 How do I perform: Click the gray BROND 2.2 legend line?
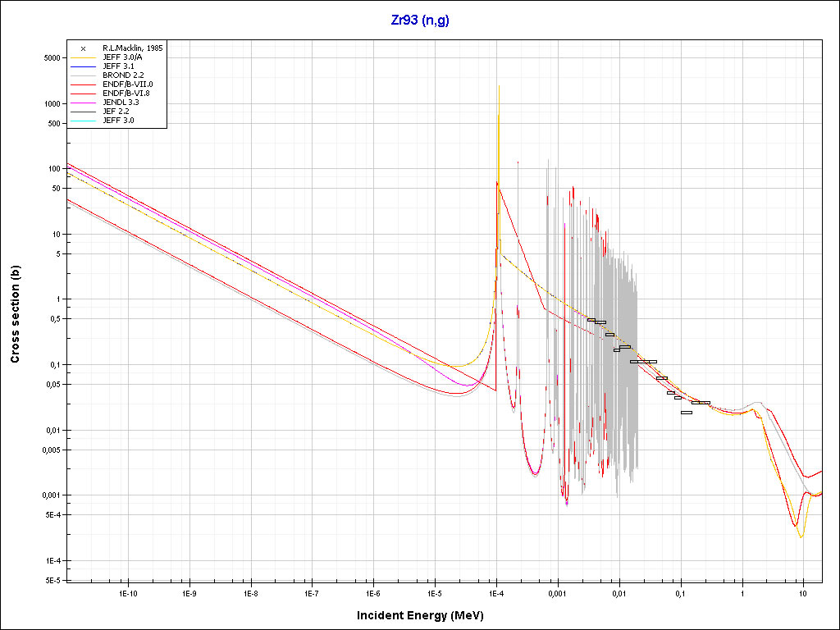tap(84, 75)
